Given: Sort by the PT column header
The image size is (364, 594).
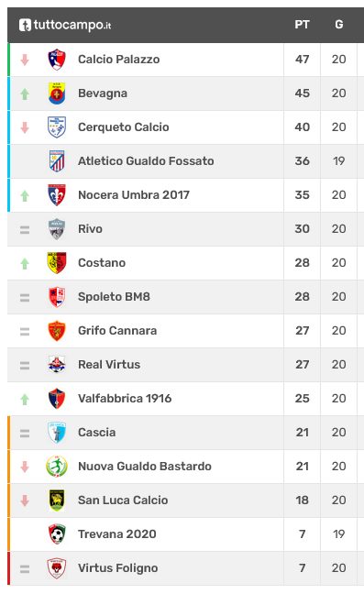Looking at the screenshot, I should 302,25.
